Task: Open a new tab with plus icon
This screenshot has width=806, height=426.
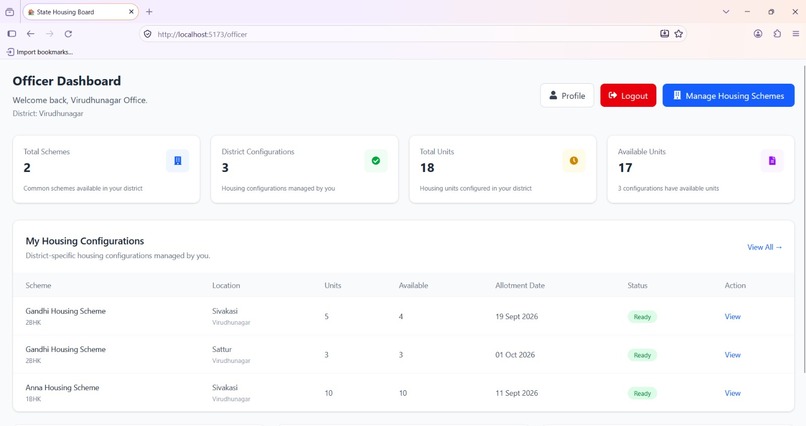Action: pyautogui.click(x=149, y=12)
